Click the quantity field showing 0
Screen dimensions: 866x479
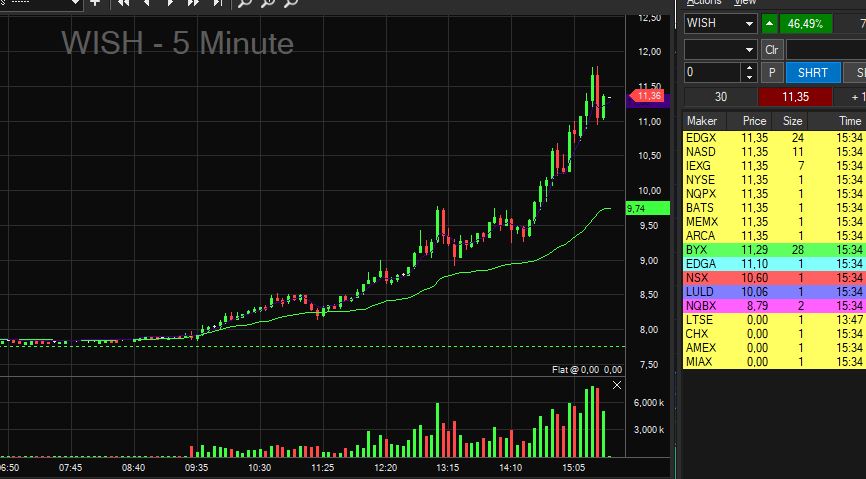(x=713, y=72)
